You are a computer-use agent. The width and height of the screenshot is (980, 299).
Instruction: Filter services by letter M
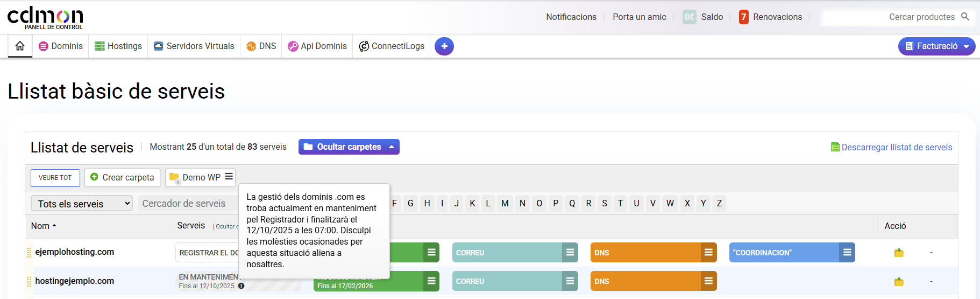pyautogui.click(x=505, y=204)
